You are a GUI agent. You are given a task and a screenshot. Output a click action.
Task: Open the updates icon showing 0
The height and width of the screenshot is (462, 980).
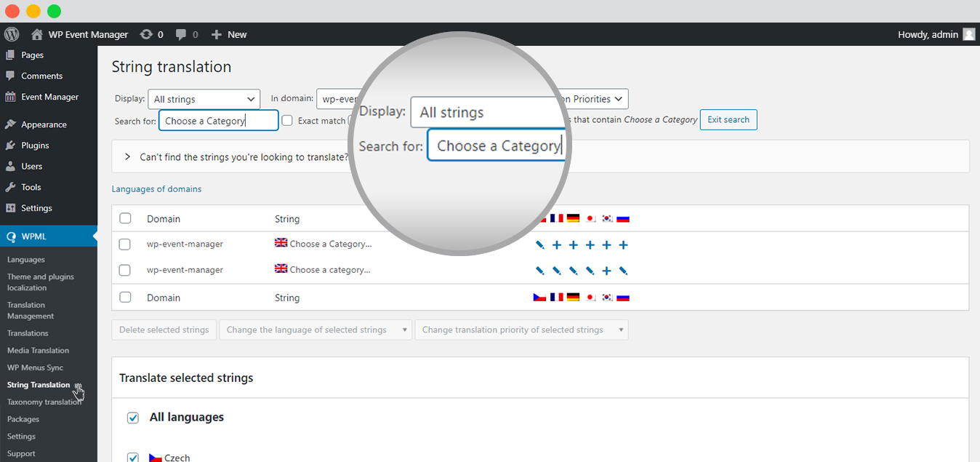[x=151, y=34]
